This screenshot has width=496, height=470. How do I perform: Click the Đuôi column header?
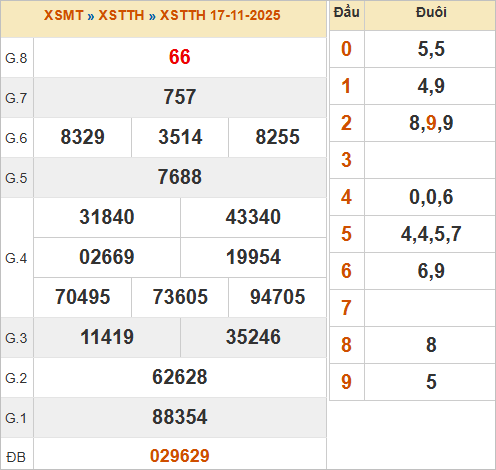[431, 12]
